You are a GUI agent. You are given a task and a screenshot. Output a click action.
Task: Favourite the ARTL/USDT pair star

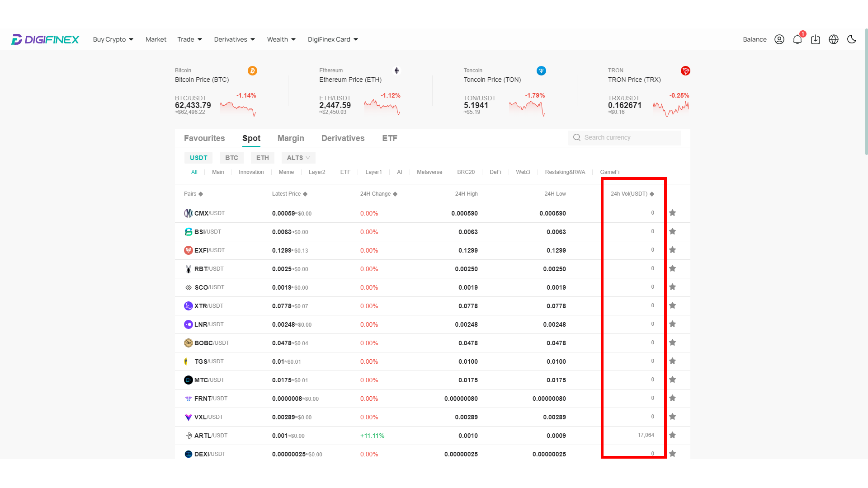click(672, 435)
